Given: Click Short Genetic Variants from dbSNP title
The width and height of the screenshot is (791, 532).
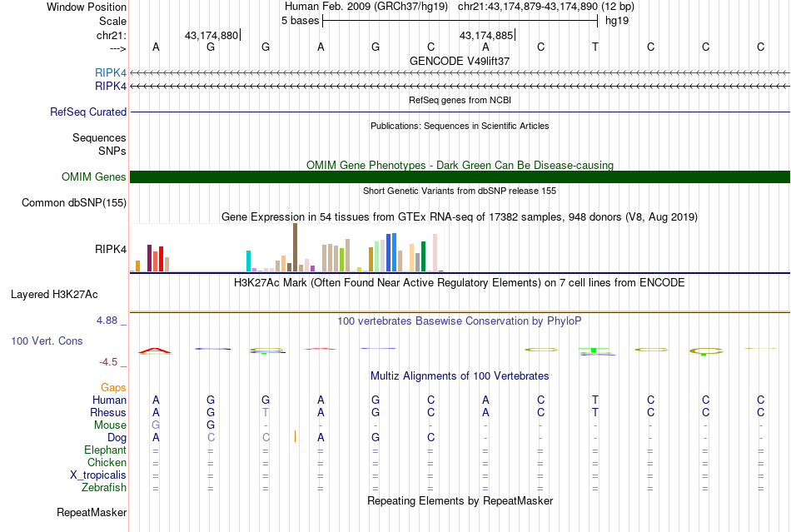Looking at the screenshot, I should point(460,191).
